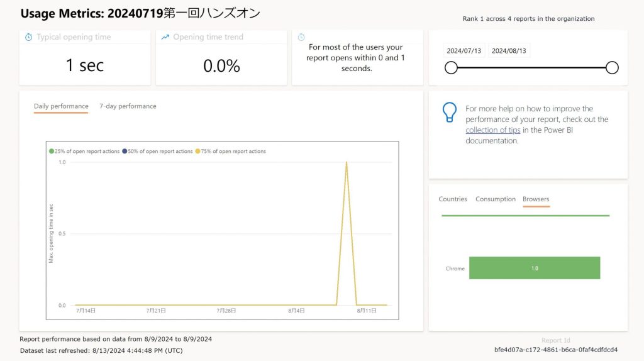Click the blue 50% legend marker
The width and height of the screenshot is (644, 361).
(125, 152)
